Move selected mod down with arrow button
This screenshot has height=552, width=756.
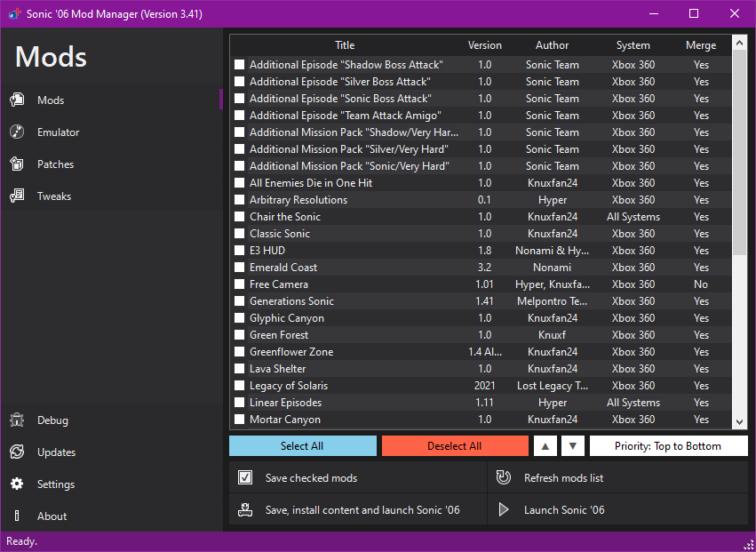(573, 446)
